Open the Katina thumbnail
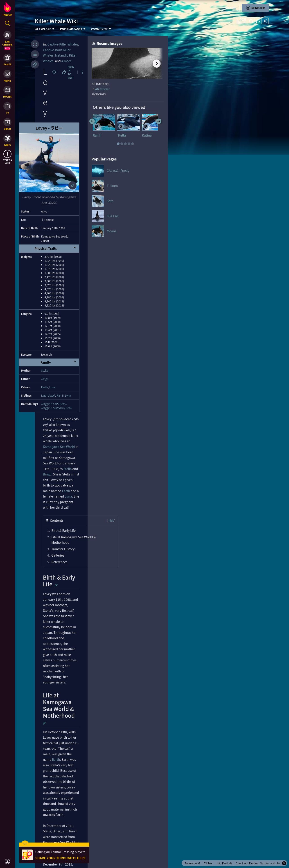Screen dimensions: 289x868 point(150,122)
